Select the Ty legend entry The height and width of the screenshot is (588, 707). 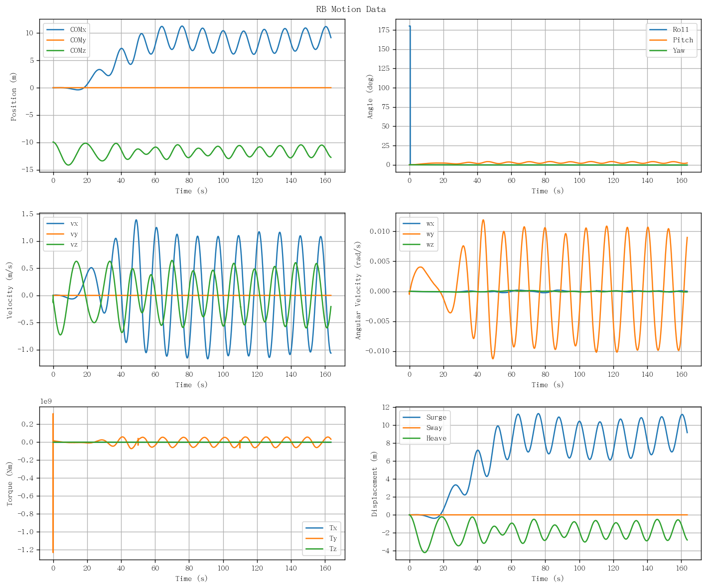(321, 538)
